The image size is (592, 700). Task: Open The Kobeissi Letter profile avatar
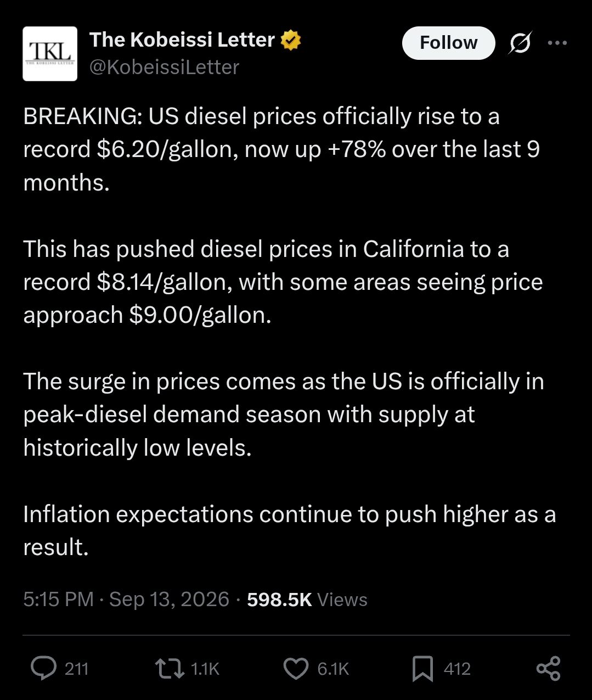tap(50, 54)
